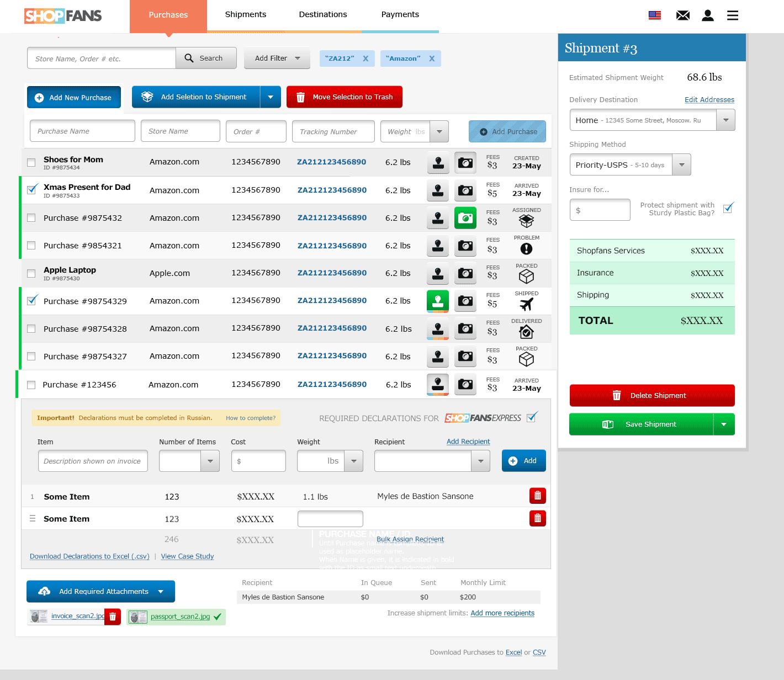Open the Payments tab
The width and height of the screenshot is (784, 680).
400,14
